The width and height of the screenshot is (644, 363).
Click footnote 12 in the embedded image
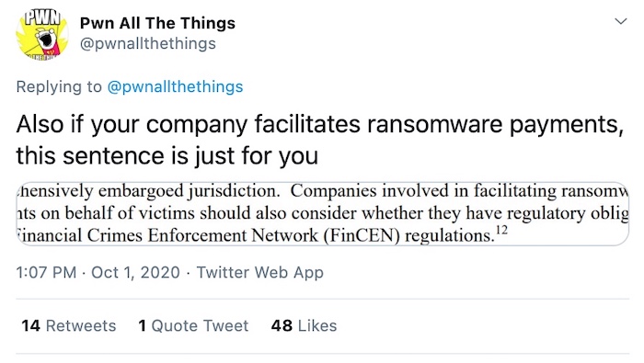501,230
